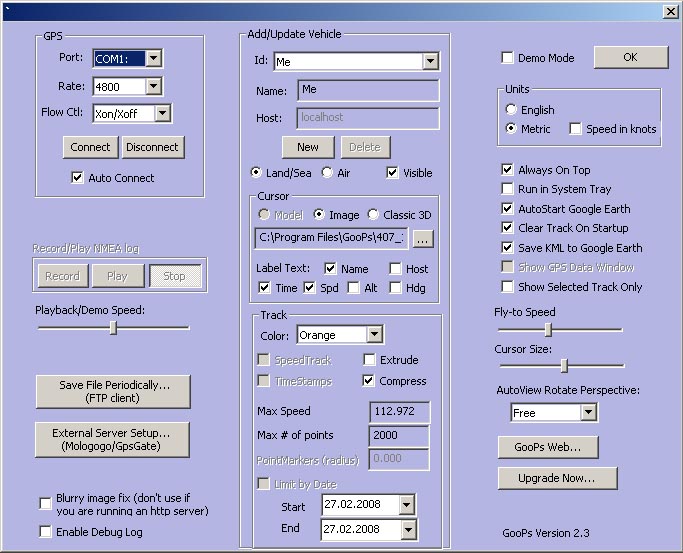Image resolution: width=683 pixels, height=553 pixels.
Task: Toggle the Always On Top checkbox
Action: 507,169
